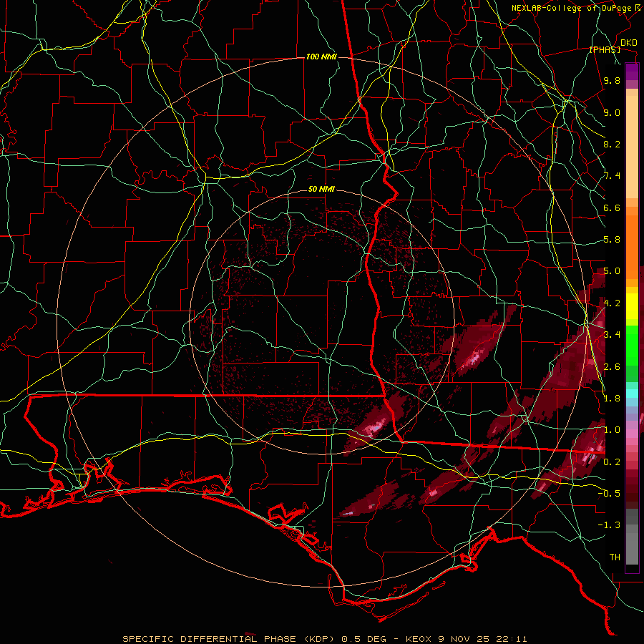Click the NEXLAB-College of DuPage credit text
644x644 pixels.
573,8
